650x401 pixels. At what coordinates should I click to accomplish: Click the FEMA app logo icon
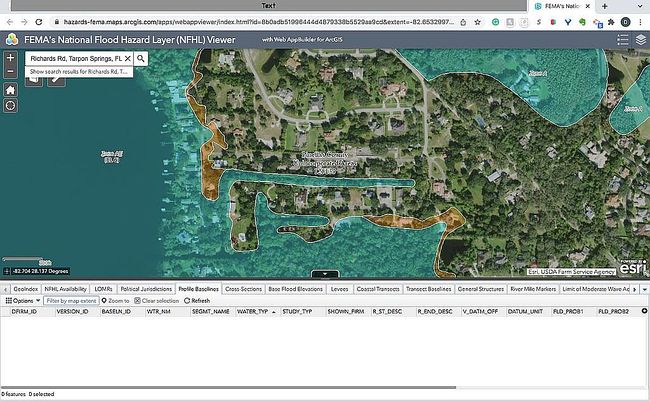coord(12,40)
